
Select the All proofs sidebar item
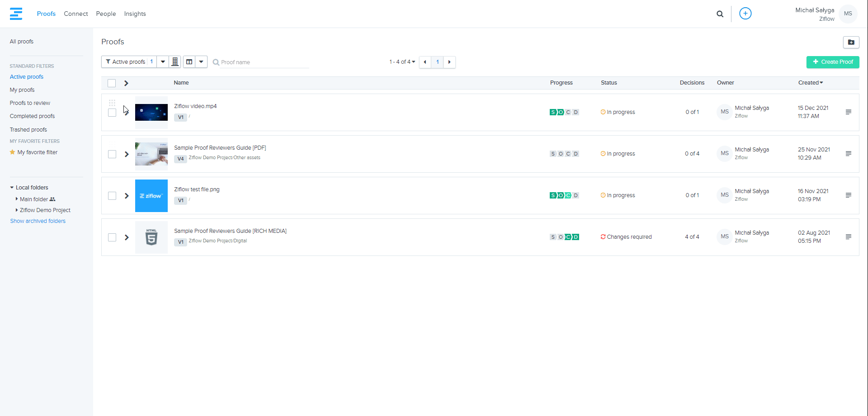(22, 42)
